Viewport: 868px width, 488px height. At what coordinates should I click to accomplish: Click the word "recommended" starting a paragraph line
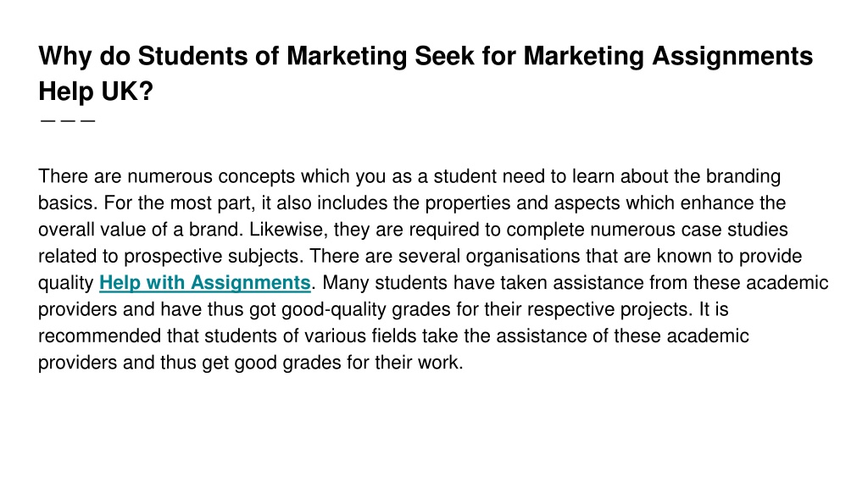coord(100,335)
